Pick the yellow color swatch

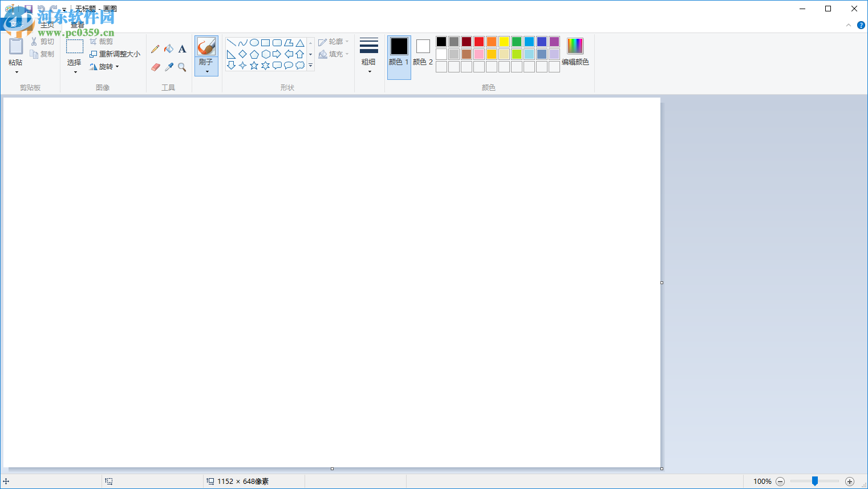pos(504,42)
